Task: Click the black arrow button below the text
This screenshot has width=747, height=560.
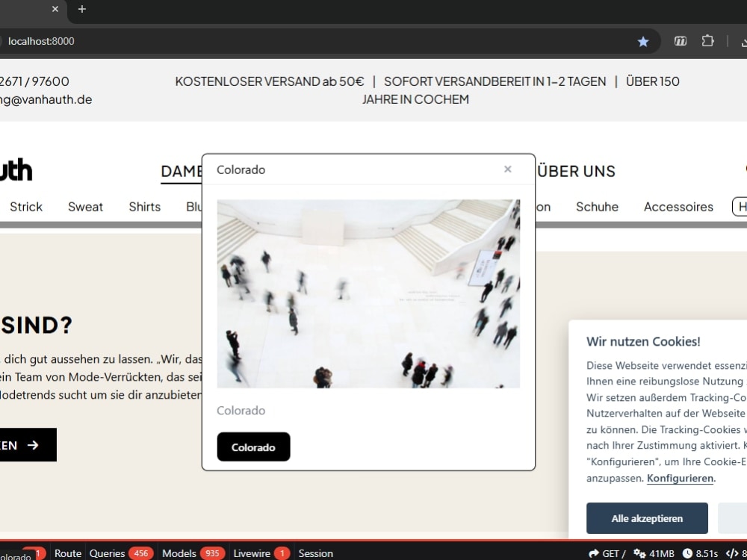Action: click(x=28, y=445)
